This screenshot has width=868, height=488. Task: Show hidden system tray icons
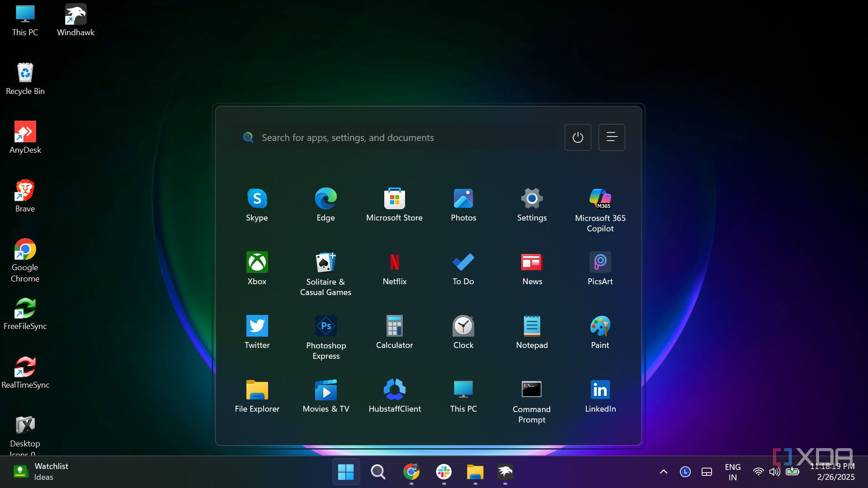pos(663,472)
